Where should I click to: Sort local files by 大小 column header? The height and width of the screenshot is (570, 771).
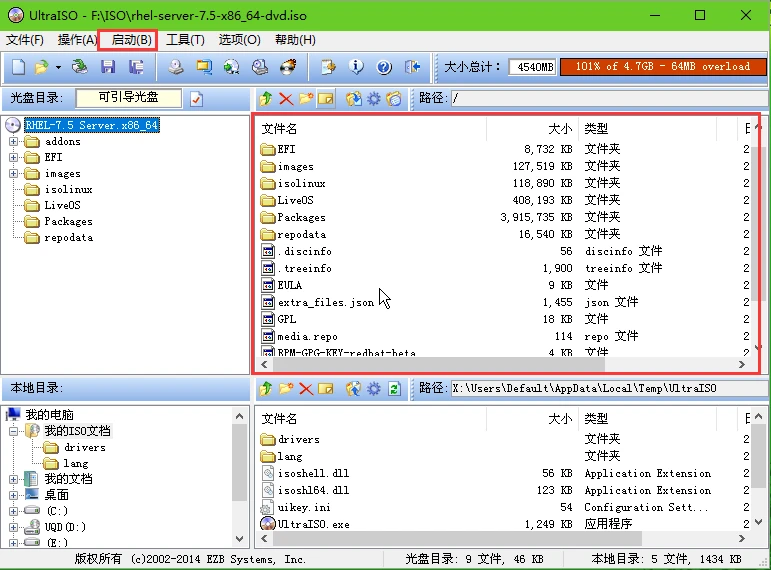[533, 419]
